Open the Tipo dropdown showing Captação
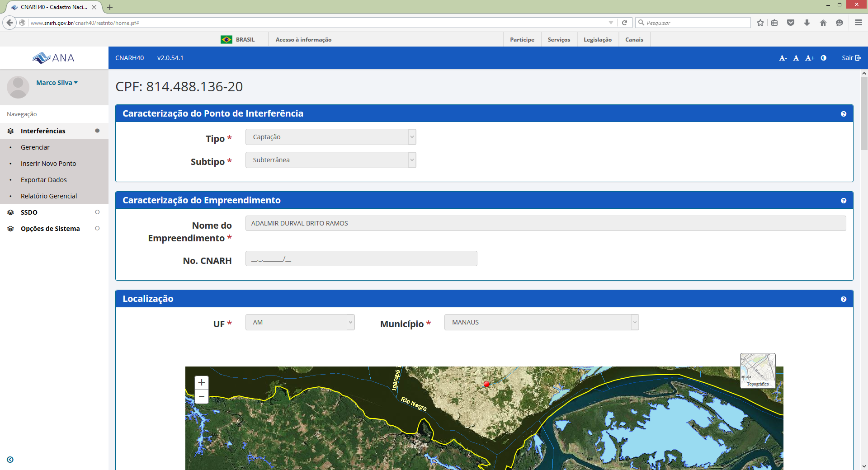The image size is (868, 470). tap(330, 137)
